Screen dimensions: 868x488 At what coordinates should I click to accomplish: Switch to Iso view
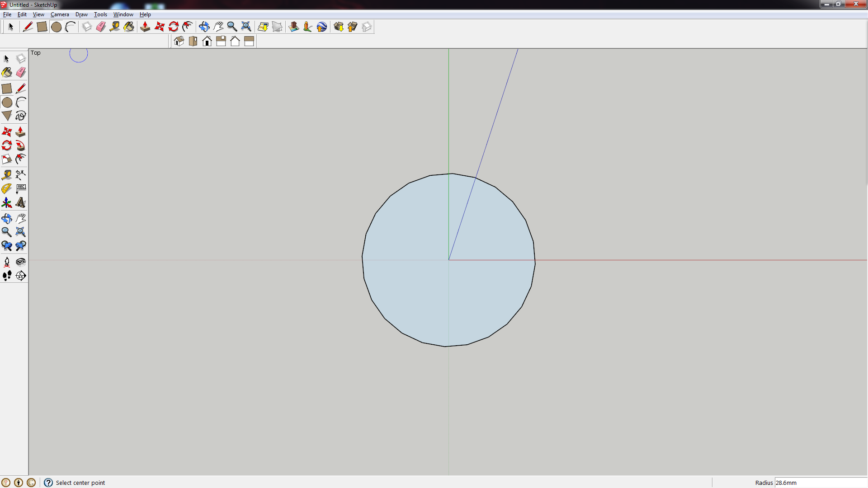179,42
